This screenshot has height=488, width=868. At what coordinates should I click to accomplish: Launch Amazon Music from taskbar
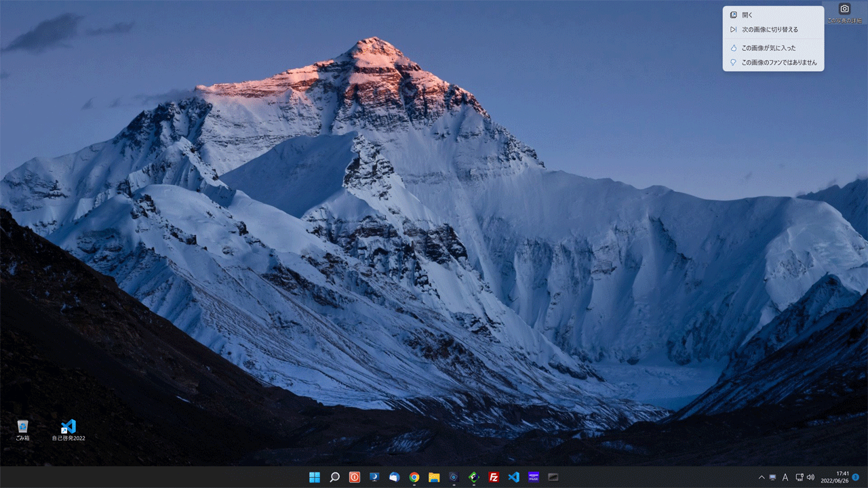tap(534, 477)
